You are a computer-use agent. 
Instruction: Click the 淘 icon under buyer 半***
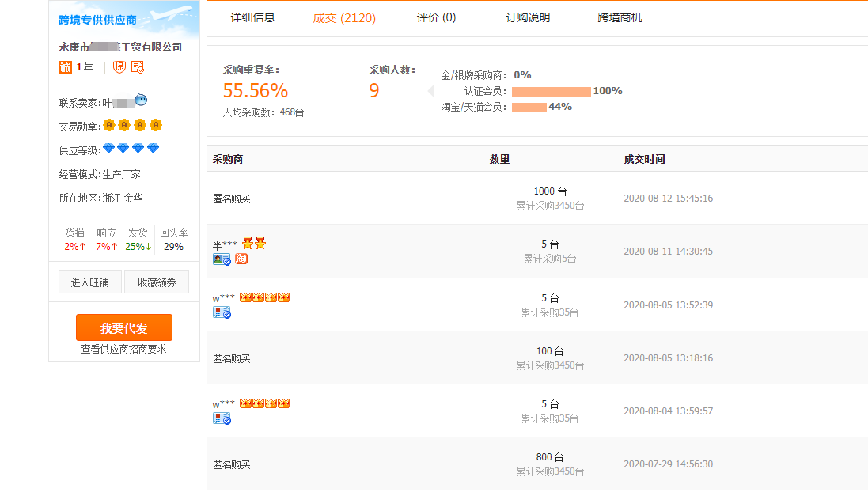[x=241, y=259]
